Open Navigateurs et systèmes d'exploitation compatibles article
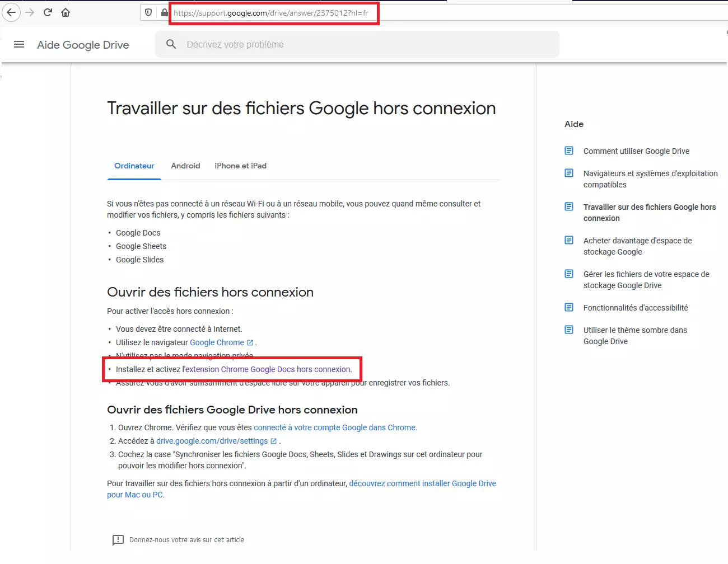The width and height of the screenshot is (728, 564). click(651, 179)
